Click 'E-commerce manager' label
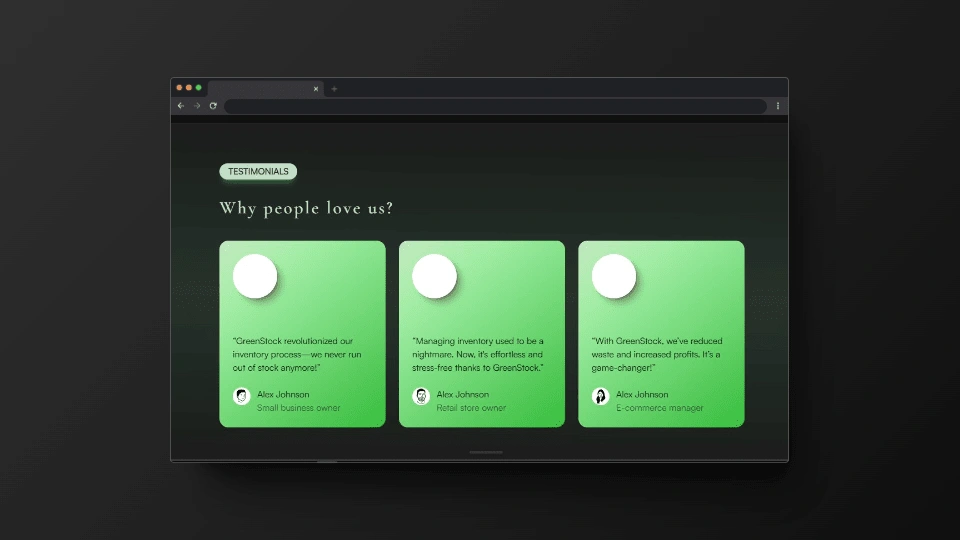The width and height of the screenshot is (960, 540). [x=659, y=408]
